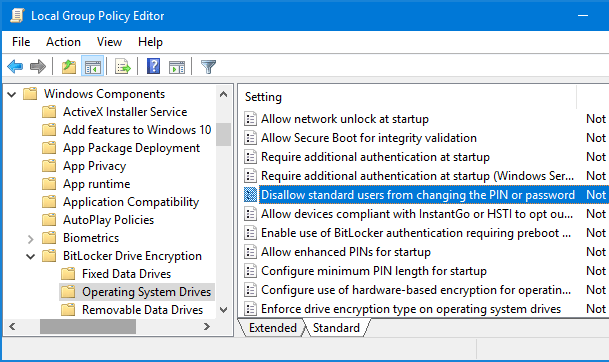This screenshot has width=609, height=362.
Task: Toggle the Show/Hide Action Pane icon
Action: coord(177,67)
